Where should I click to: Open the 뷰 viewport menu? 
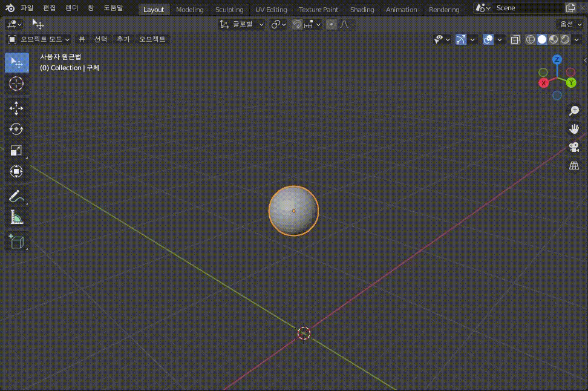[x=82, y=39]
